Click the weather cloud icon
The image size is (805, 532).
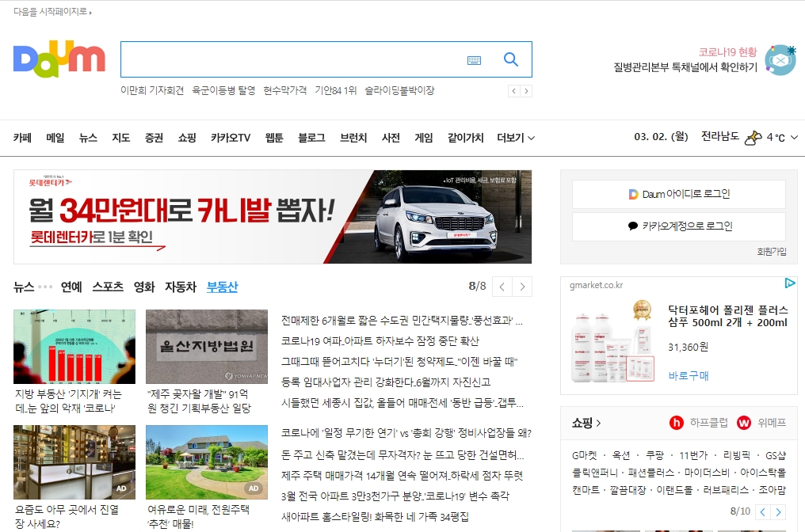point(753,138)
